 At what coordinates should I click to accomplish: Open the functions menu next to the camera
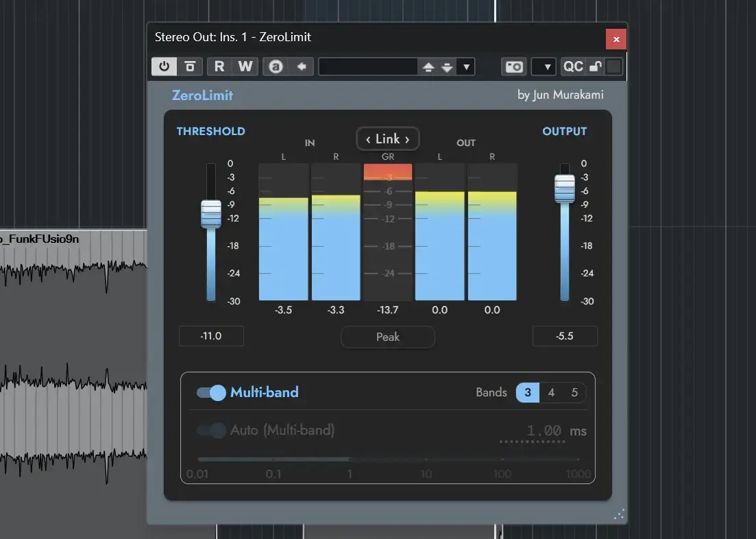point(544,66)
